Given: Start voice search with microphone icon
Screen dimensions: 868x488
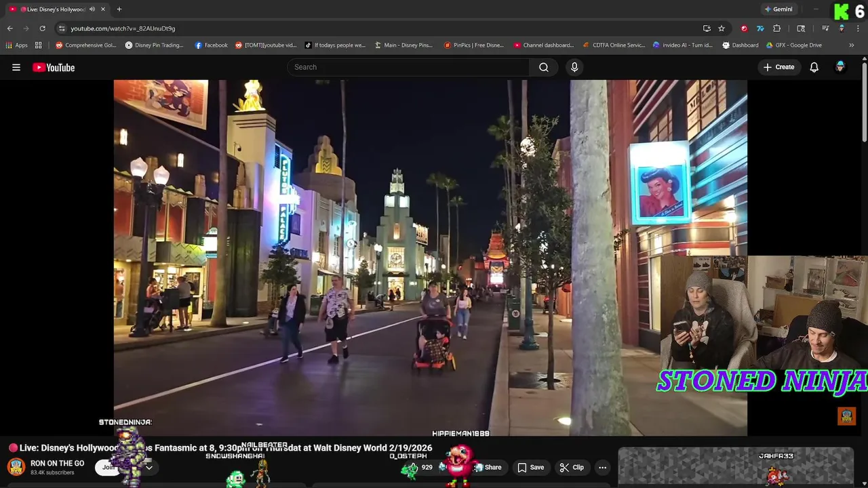Looking at the screenshot, I should 574,67.
